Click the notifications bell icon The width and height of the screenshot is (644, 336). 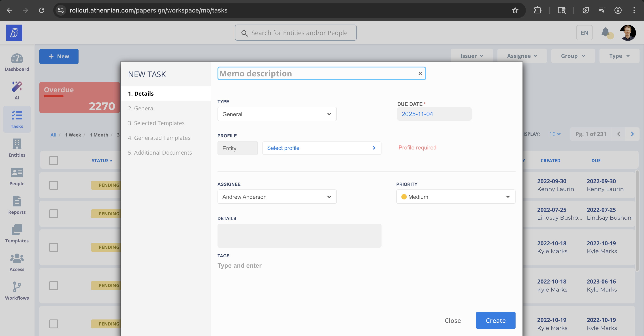605,32
